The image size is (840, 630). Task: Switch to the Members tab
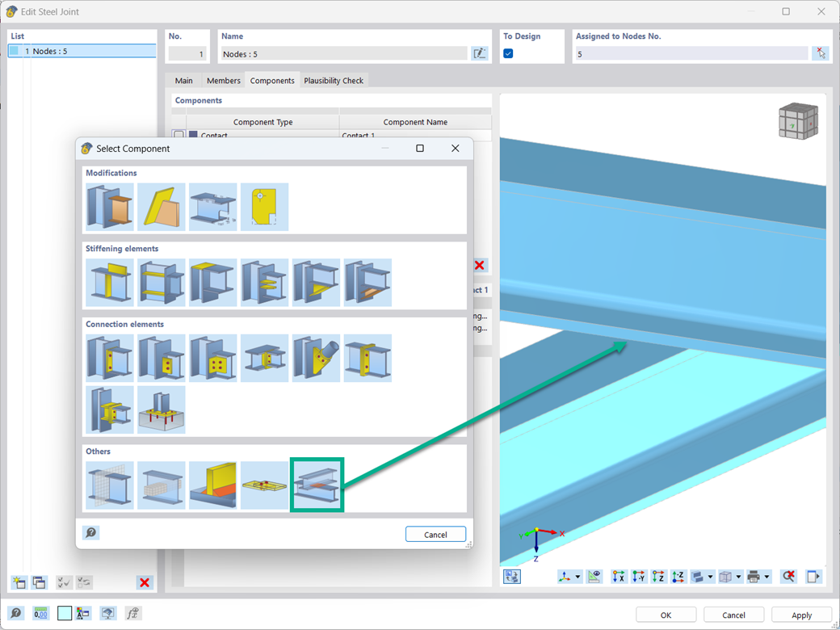[224, 80]
